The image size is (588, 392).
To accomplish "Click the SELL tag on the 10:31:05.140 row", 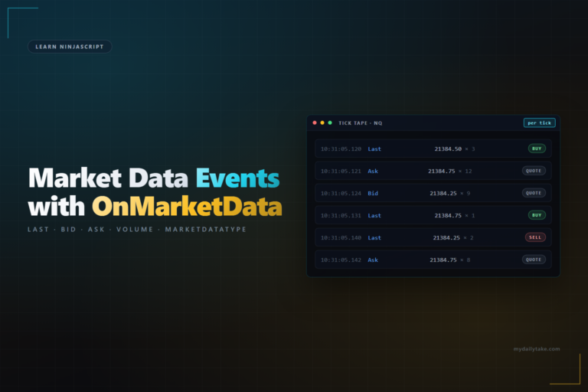I will click(535, 237).
